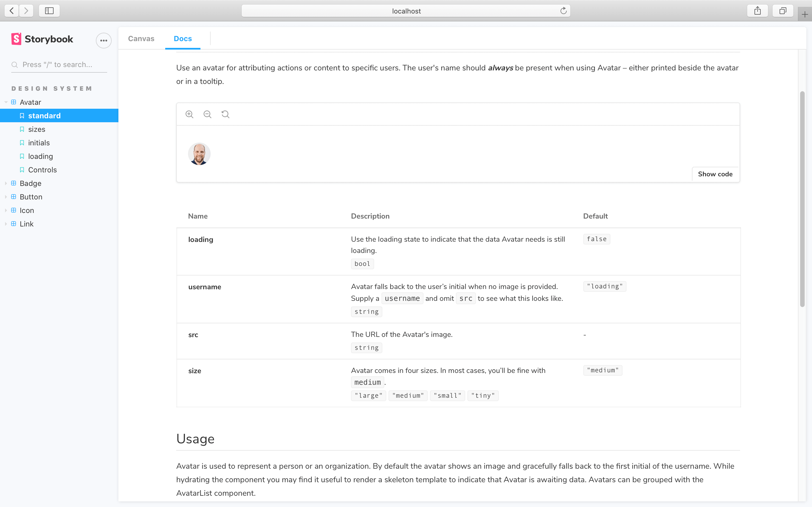Screen dimensions: 812x507
Task: Click the zoom in icon
Action: (189, 114)
